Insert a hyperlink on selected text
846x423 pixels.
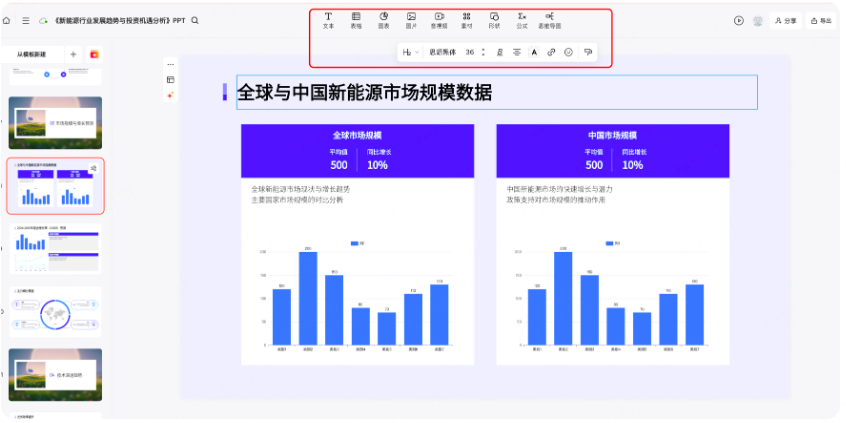pyautogui.click(x=551, y=52)
